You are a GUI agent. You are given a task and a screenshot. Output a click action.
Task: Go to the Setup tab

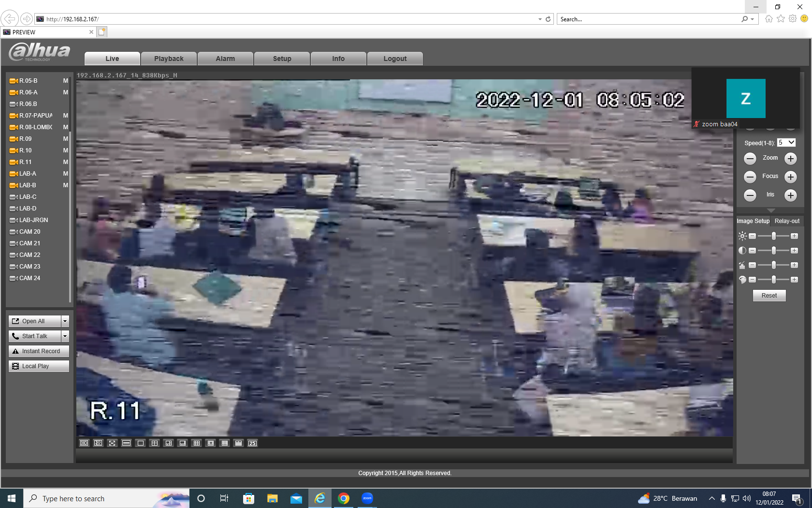pos(282,59)
